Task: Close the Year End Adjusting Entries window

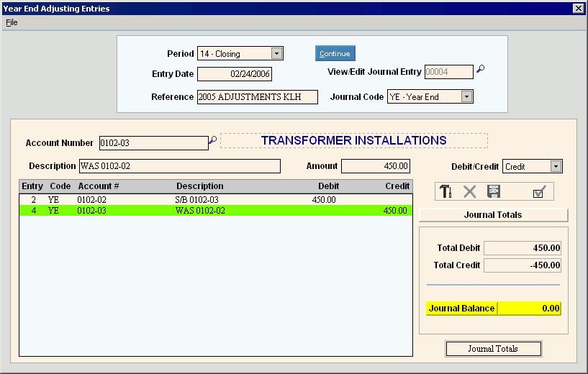Action: (578, 8)
